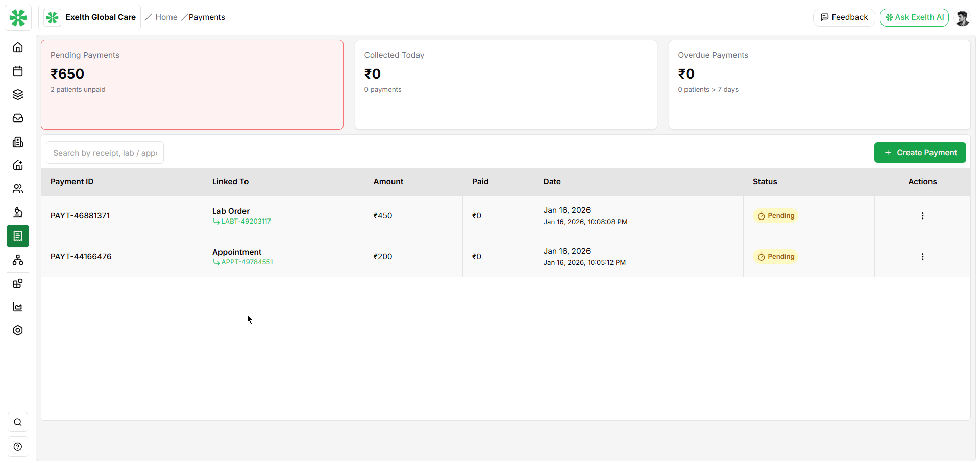Open actions menu for PAYT-44166476

[922, 257]
